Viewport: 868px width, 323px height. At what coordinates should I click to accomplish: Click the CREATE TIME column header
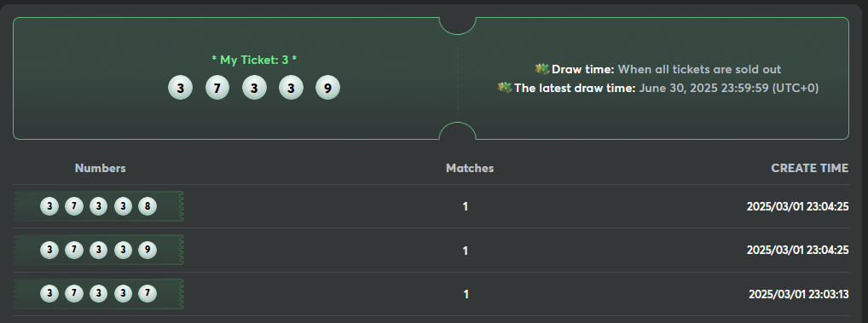(809, 168)
